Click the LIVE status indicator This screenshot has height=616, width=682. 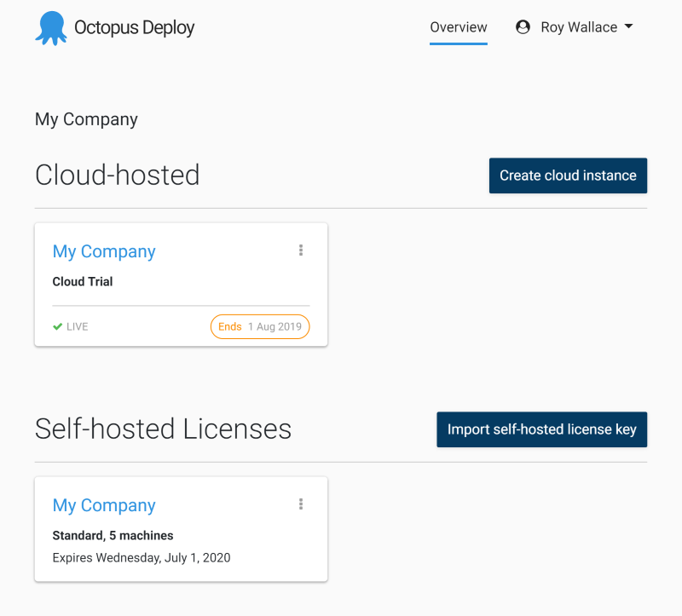coord(70,325)
